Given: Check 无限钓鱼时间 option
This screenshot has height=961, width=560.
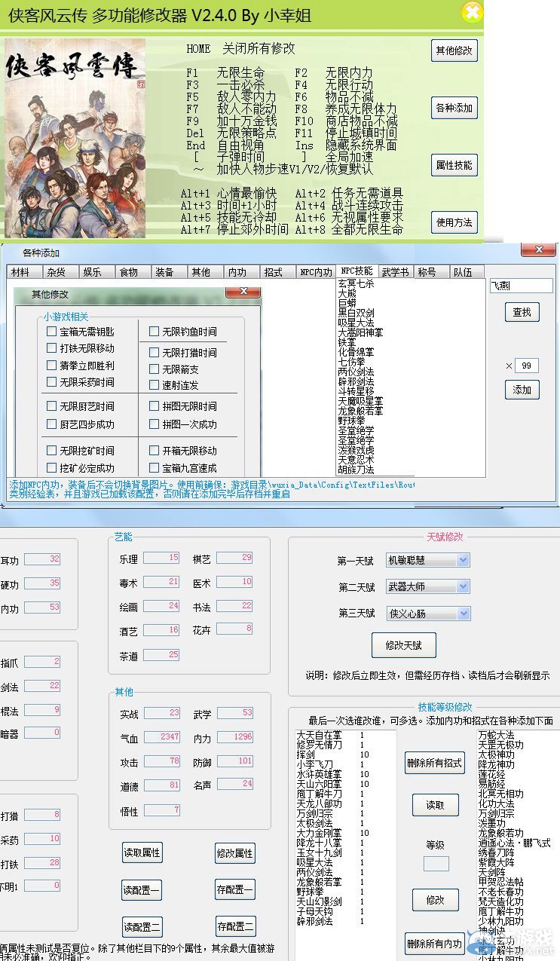Looking at the screenshot, I should pos(183,332).
